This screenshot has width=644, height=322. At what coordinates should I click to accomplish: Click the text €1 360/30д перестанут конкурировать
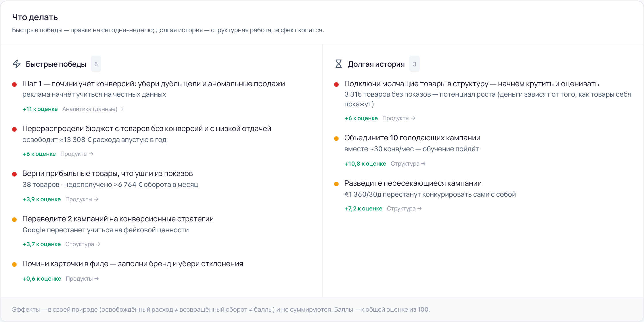tap(430, 194)
